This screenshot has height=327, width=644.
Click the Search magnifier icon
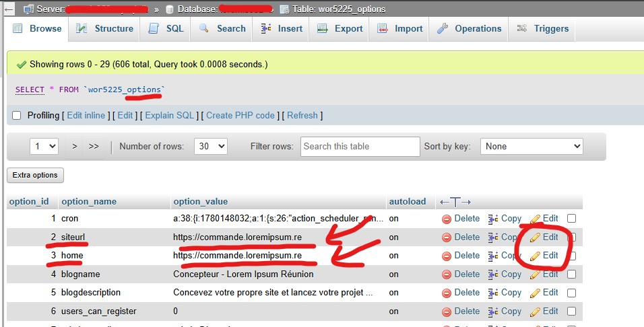pyautogui.click(x=203, y=28)
